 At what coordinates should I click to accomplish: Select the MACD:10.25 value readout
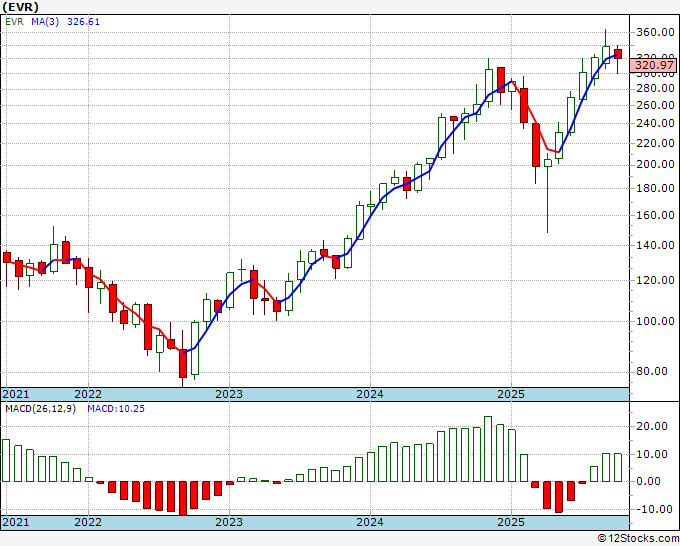coord(116,409)
